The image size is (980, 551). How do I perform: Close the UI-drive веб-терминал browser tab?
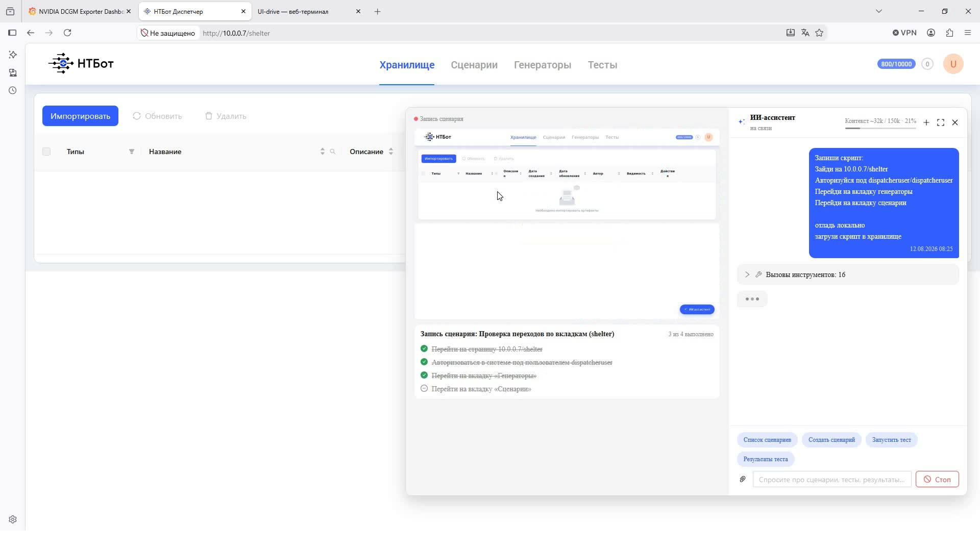(358, 11)
